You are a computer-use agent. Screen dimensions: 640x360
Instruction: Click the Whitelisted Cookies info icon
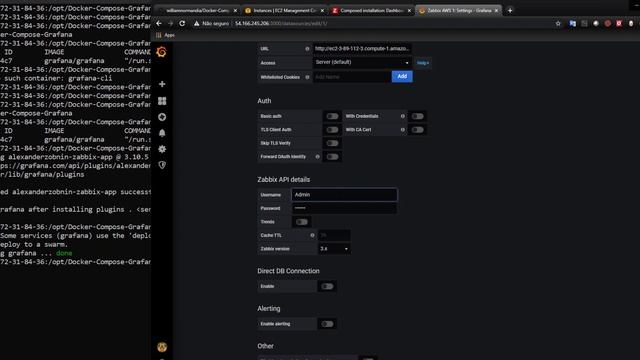point(307,77)
